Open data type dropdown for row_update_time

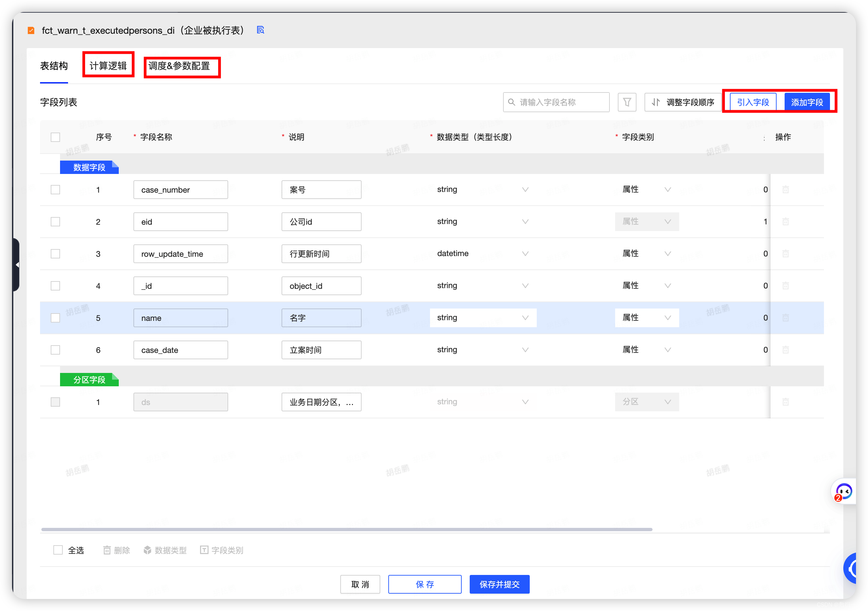click(482, 253)
